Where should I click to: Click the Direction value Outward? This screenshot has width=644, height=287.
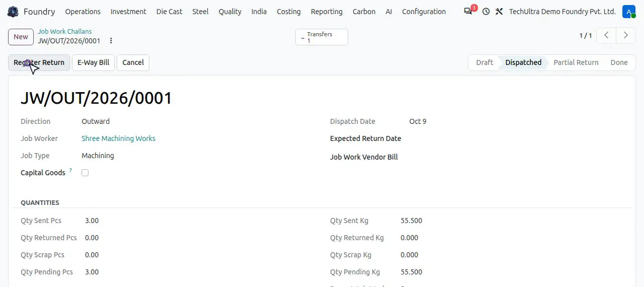(x=96, y=121)
